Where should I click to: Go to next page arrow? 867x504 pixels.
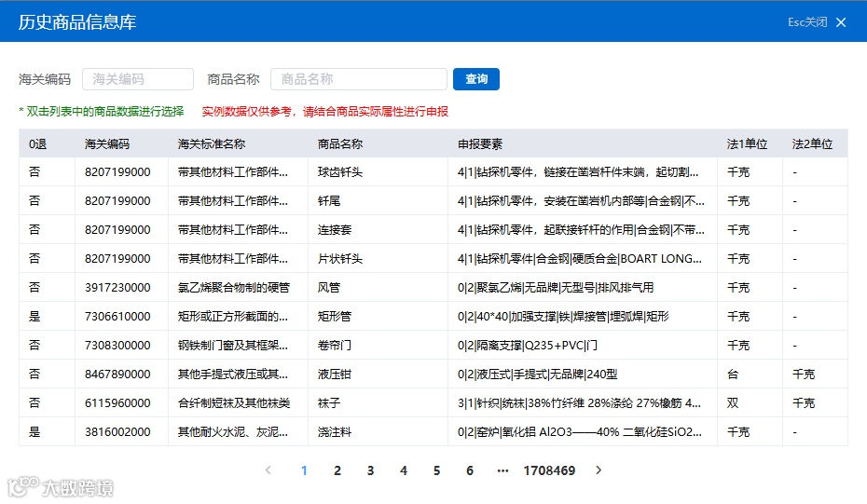click(599, 470)
